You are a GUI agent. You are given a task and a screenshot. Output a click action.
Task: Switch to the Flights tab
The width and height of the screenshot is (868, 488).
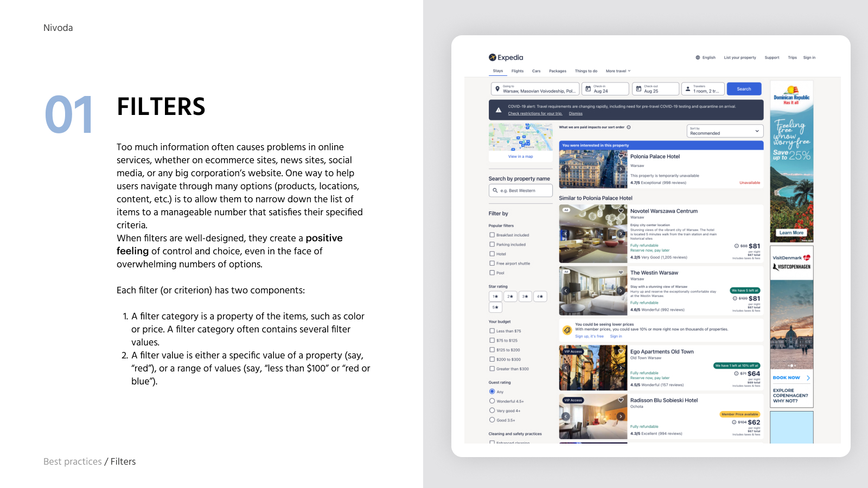click(x=518, y=71)
